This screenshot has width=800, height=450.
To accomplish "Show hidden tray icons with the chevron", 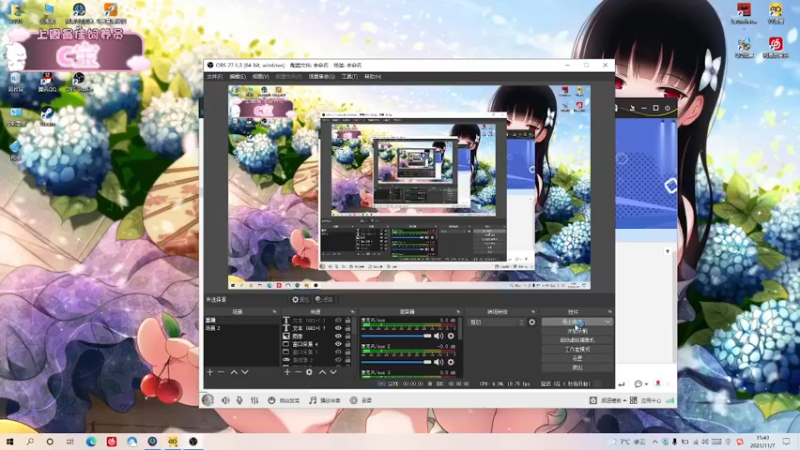I will pos(654,442).
